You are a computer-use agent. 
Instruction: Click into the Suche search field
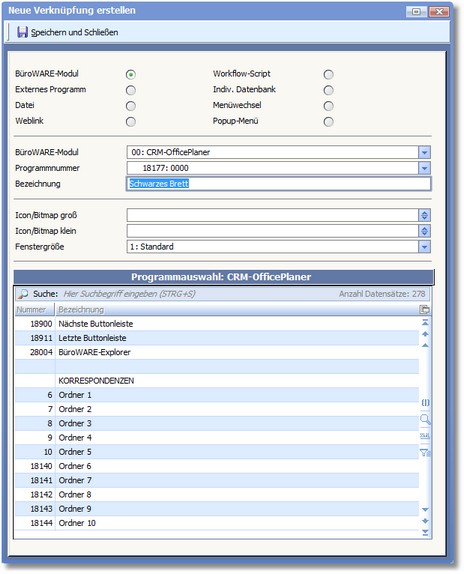tap(198, 294)
